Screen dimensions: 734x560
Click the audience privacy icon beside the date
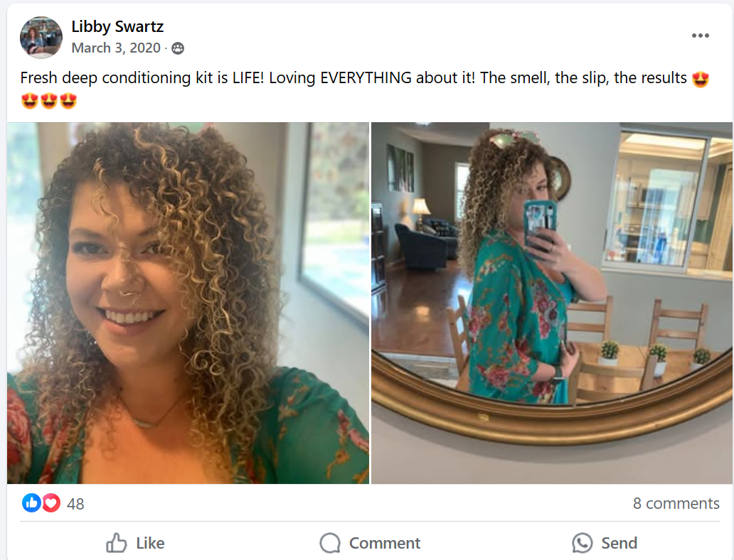(178, 48)
